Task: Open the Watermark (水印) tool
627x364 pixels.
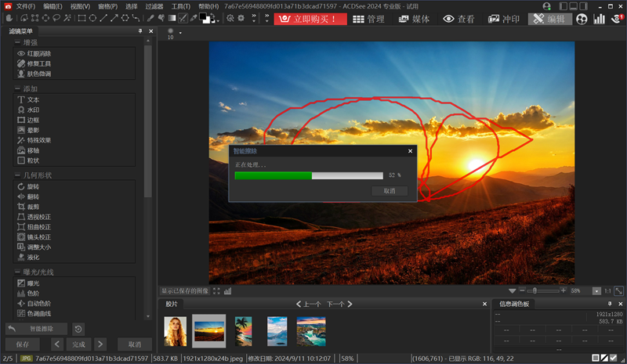Action: click(33, 110)
